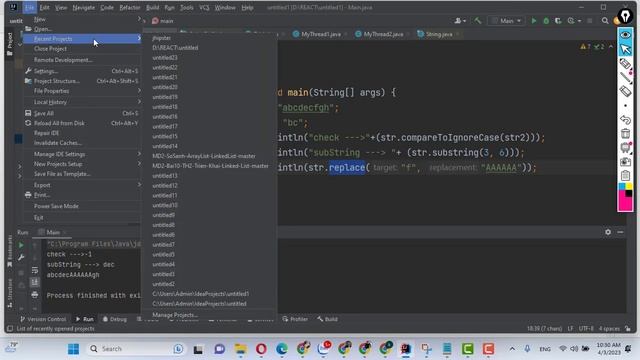The width and height of the screenshot is (640, 360).
Task: Click the undo arrow in drawing toolbar
Action: [625, 120]
